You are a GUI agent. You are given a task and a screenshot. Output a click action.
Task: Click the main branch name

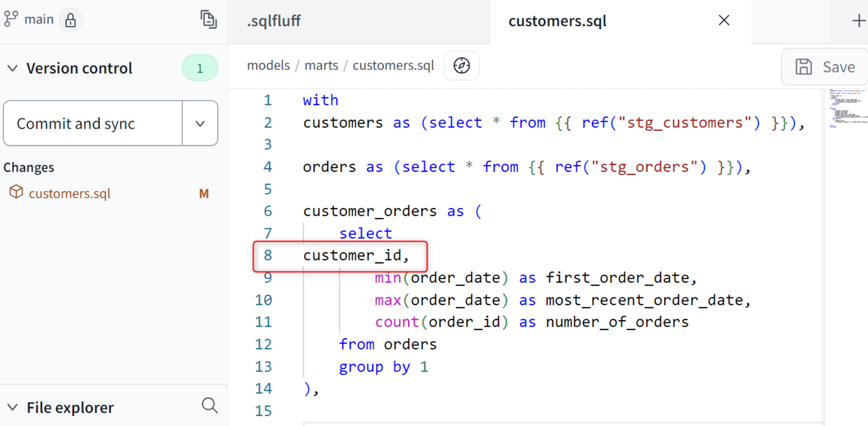point(39,20)
